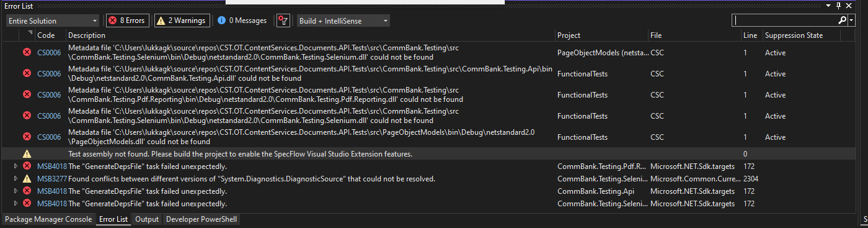The image size is (868, 228).
Task: Switch to the Package Manager Console tab
Action: pos(49,219)
